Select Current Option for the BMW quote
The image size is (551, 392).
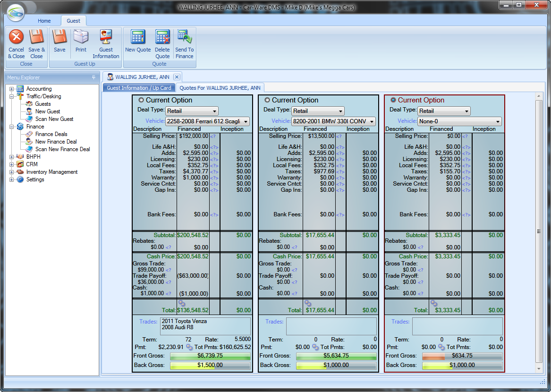click(267, 100)
